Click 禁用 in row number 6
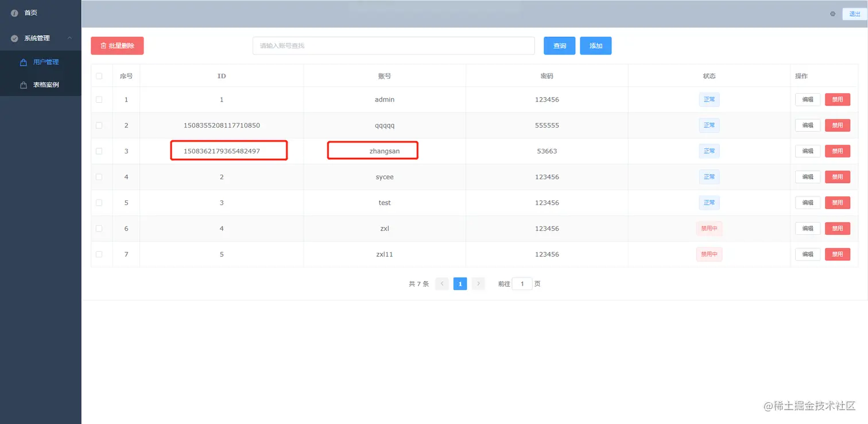Image resolution: width=868 pixels, height=424 pixels. point(838,229)
